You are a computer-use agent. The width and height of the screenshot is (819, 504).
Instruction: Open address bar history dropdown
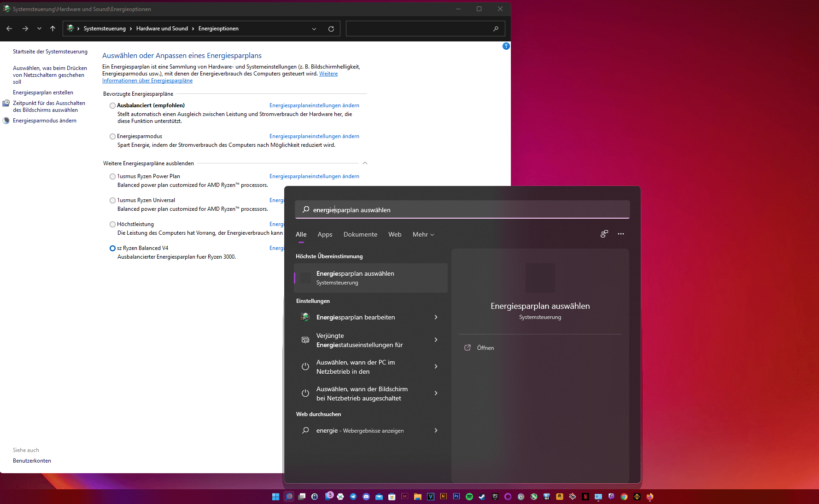click(314, 29)
